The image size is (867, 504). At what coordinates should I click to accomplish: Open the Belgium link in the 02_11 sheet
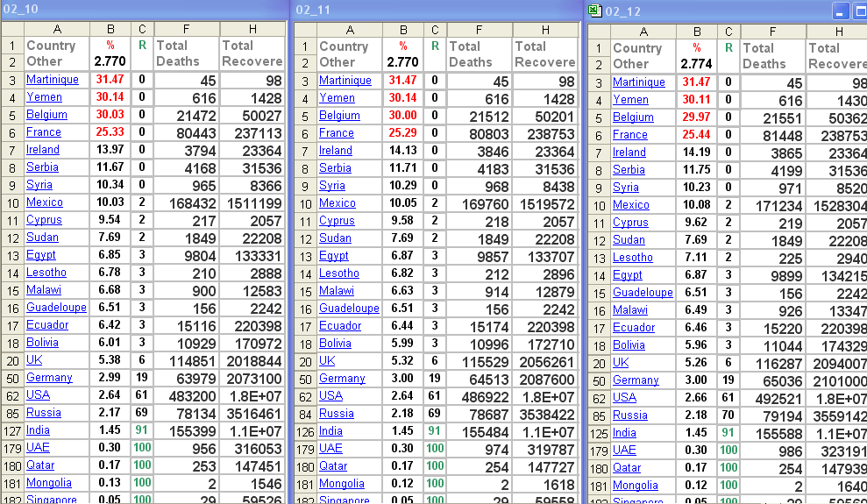click(x=339, y=116)
